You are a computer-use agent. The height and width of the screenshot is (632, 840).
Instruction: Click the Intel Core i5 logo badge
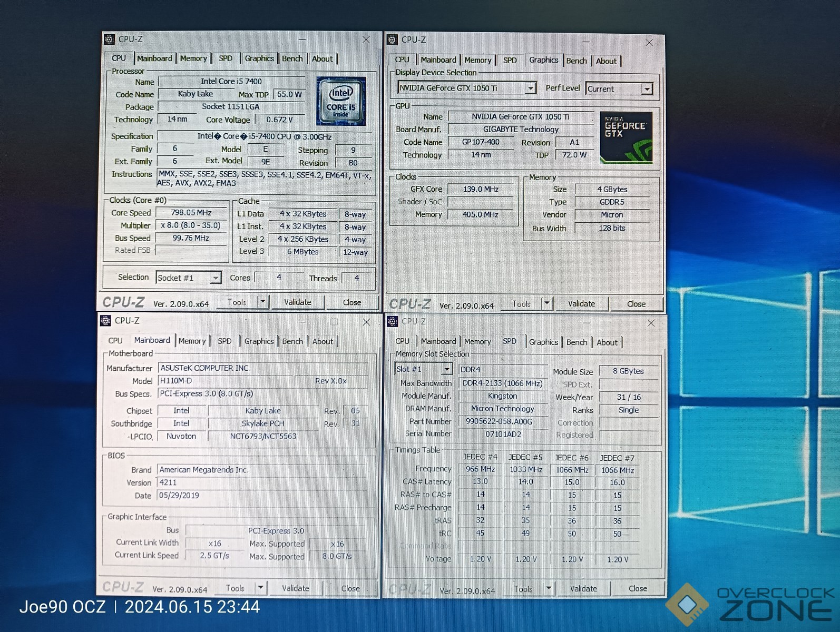340,101
